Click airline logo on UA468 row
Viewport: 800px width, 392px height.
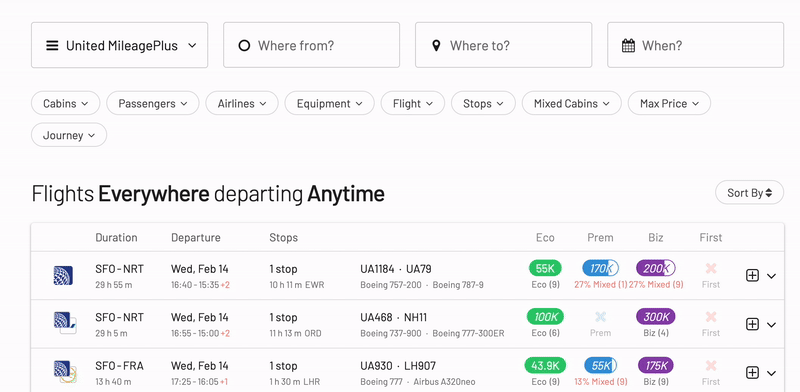[x=65, y=323]
